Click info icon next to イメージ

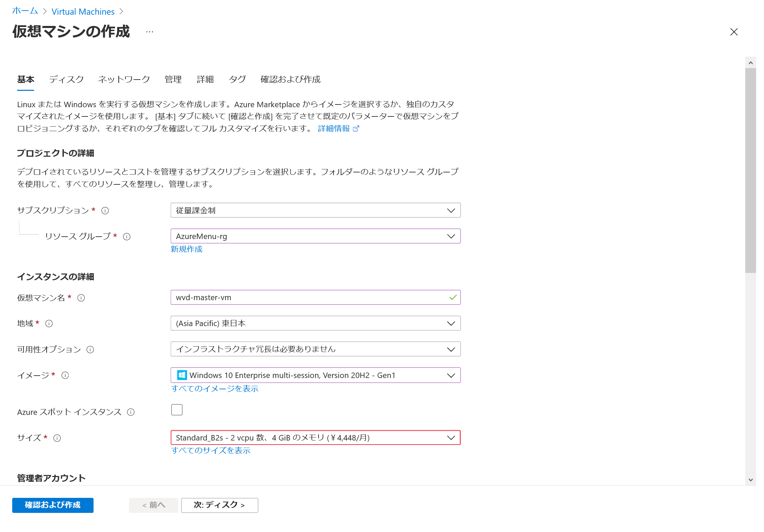pyautogui.click(x=65, y=375)
